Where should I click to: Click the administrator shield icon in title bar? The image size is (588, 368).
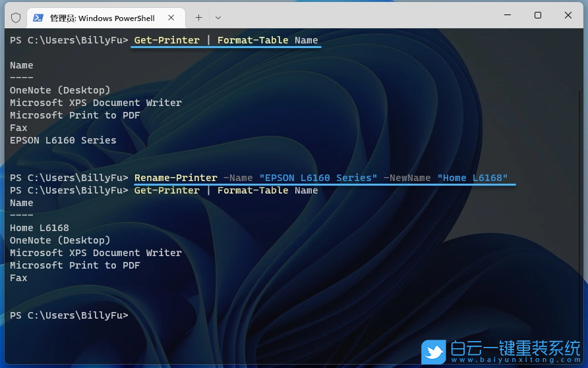[16, 18]
